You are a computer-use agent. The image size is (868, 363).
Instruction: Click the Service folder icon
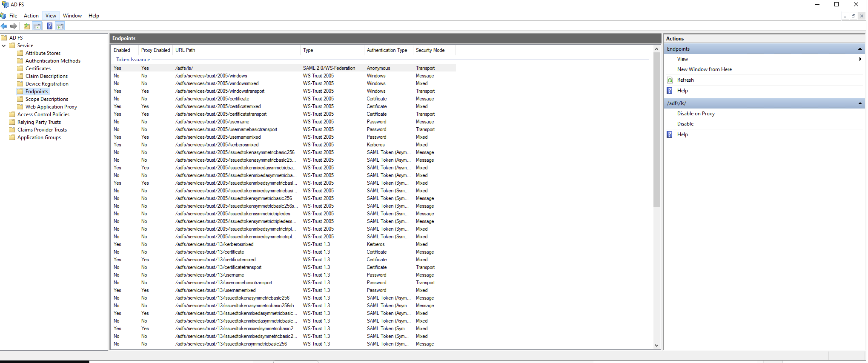pos(12,46)
